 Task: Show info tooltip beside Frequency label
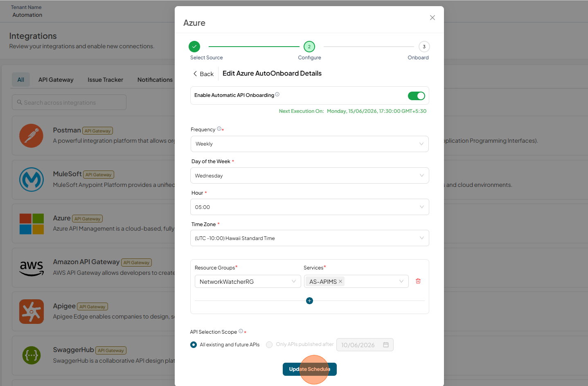(219, 129)
